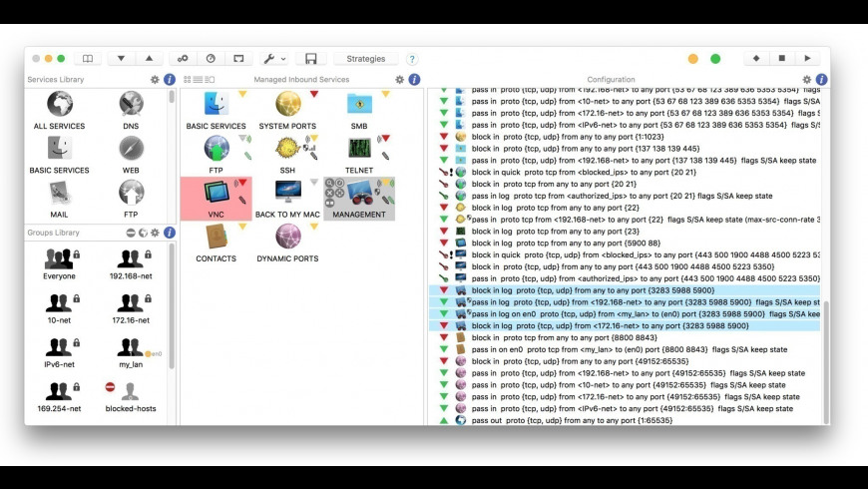This screenshot has width=868, height=489.
Task: Show Services Library info
Action: (x=170, y=80)
